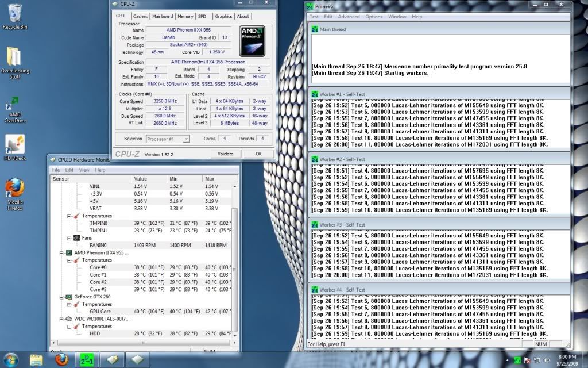Screen dimensions: 588x368
Task: Open the volume speaker in the system tray
Action: [546, 361]
